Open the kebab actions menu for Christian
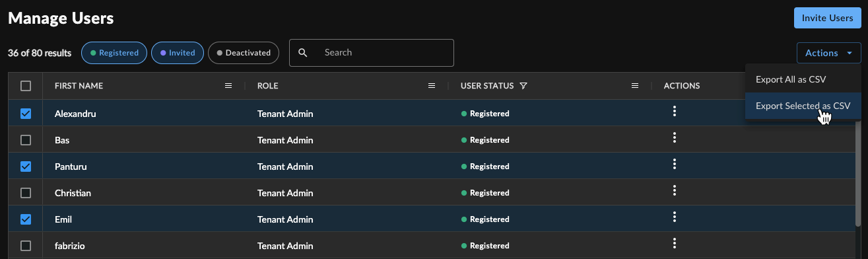This screenshot has width=868, height=259. 674,190
